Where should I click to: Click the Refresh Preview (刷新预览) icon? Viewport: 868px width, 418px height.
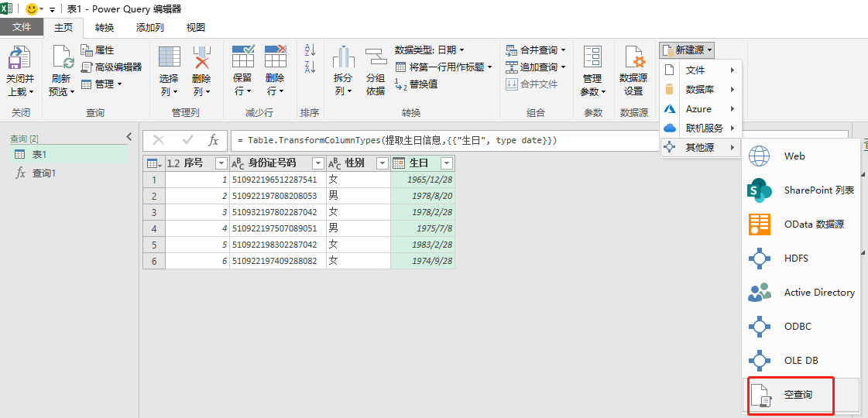pyautogui.click(x=63, y=57)
